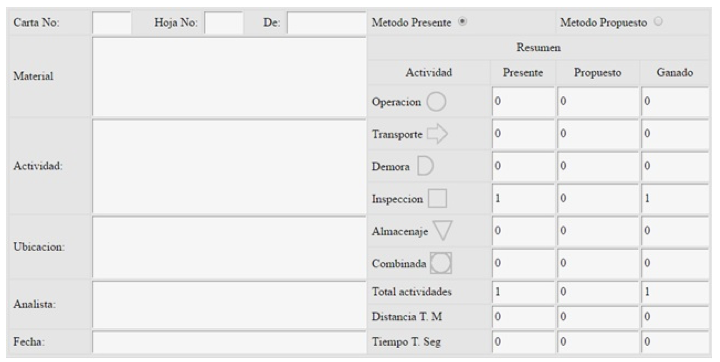This screenshot has height=362, width=720.
Task: Click the Propuesto field for Operacion
Action: point(598,102)
